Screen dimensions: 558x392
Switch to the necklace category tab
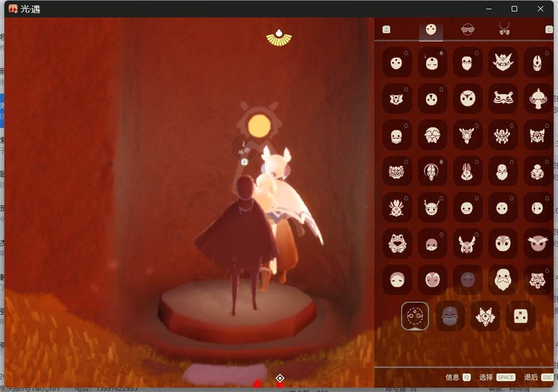coord(505,29)
